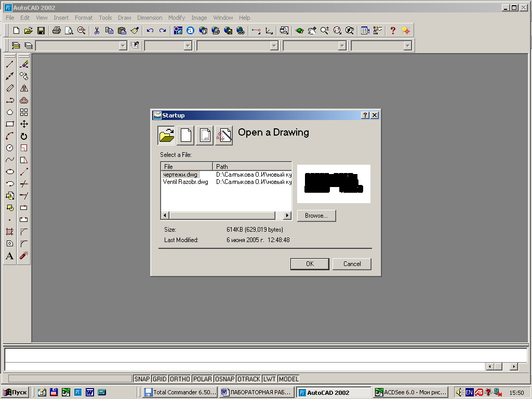The height and width of the screenshot is (399, 532).
Task: Select the Spline draw tool
Action: tap(10, 160)
